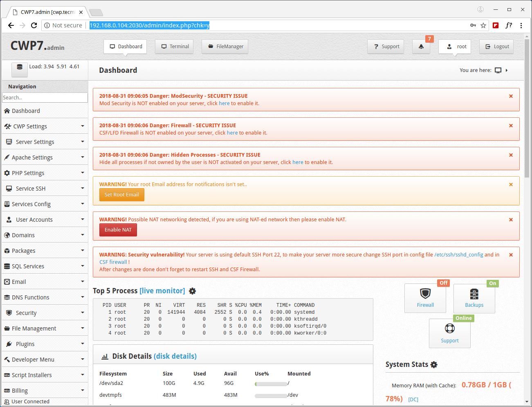The height and width of the screenshot is (407, 532).
Task: Click the /dev/sda2 disk usage bar
Action: [x=271, y=384]
